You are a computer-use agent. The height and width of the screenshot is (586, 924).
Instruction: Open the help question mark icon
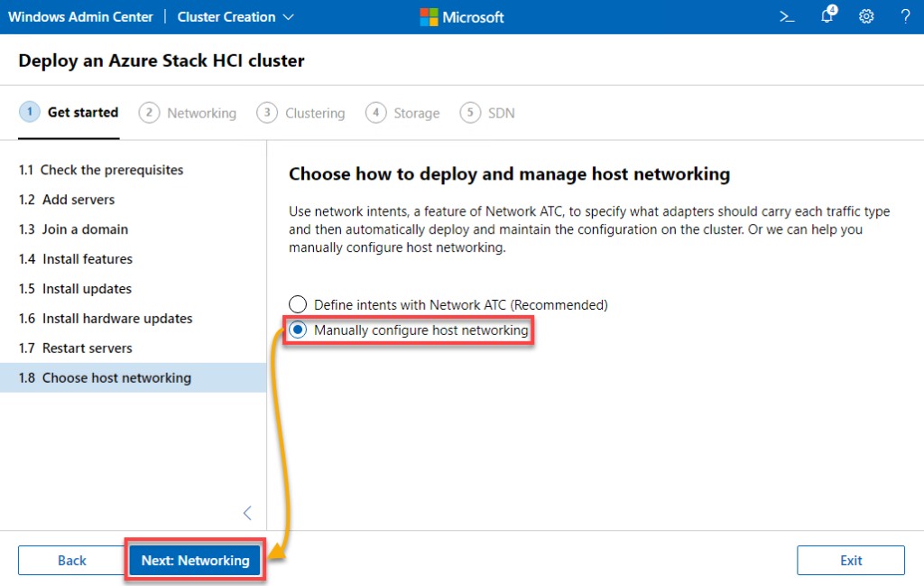(905, 16)
